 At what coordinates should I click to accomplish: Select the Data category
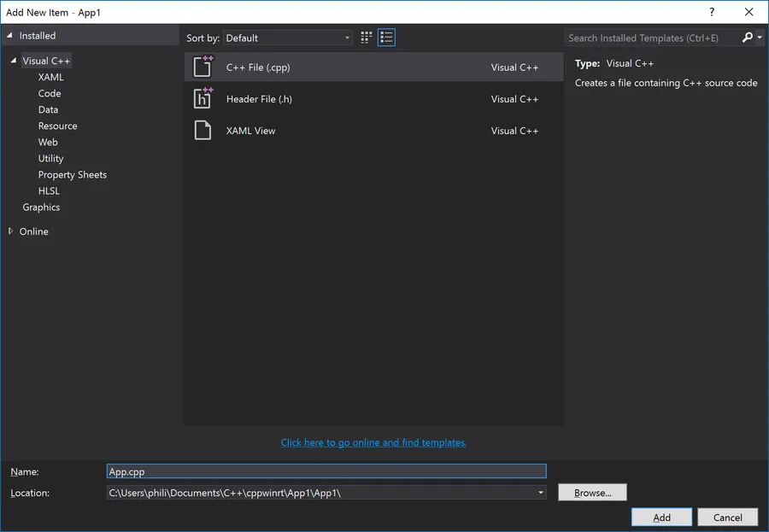48,109
